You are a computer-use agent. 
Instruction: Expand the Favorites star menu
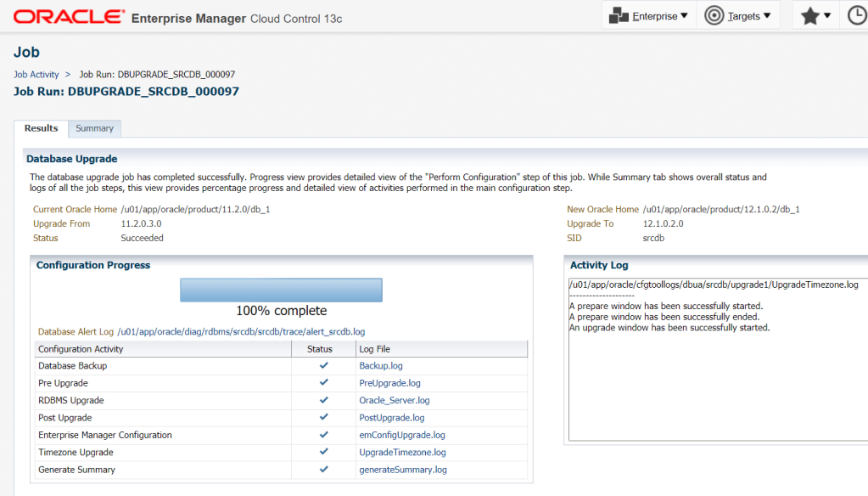[815, 16]
